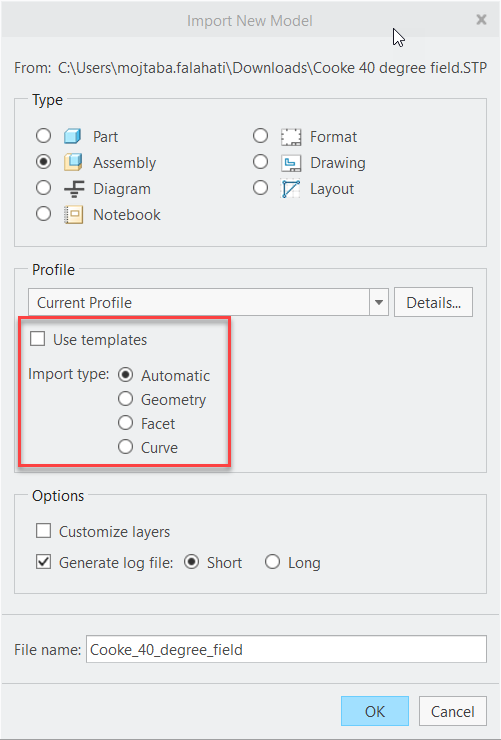Tick the Customize layers checkbox
This screenshot has height=740, width=501.
(x=43, y=531)
